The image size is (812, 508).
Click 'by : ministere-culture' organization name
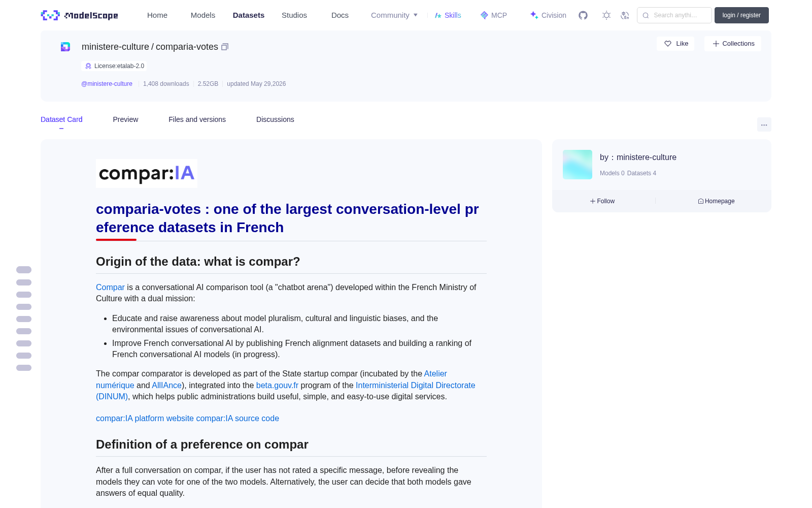(638, 157)
